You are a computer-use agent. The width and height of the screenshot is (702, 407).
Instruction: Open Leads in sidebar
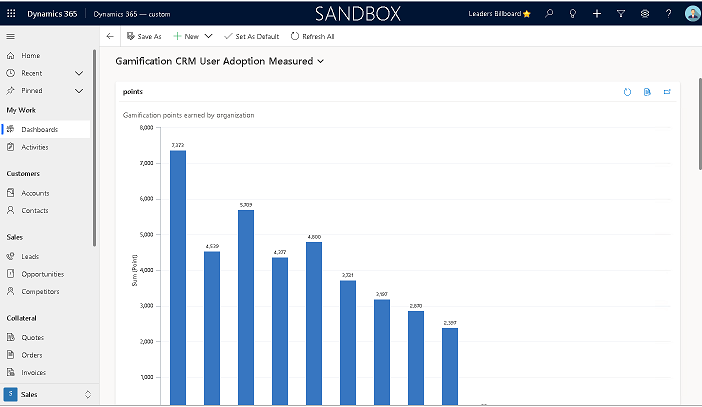click(x=30, y=257)
